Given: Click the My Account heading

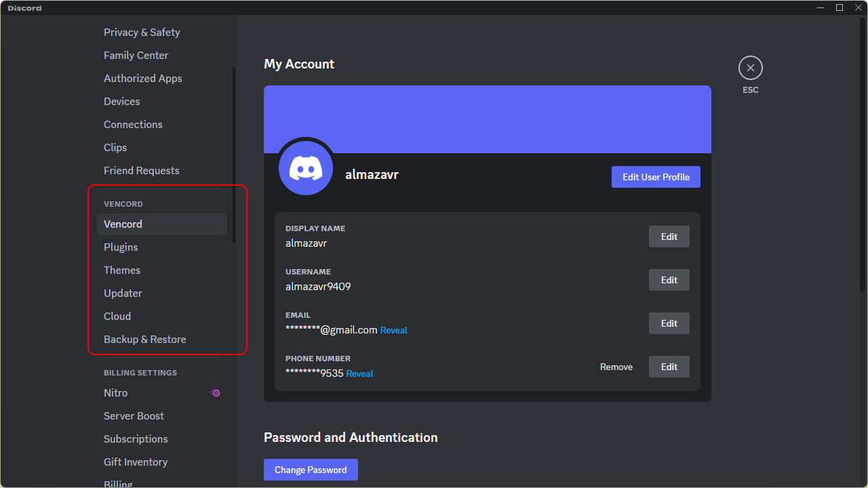Looking at the screenshot, I should (x=299, y=64).
